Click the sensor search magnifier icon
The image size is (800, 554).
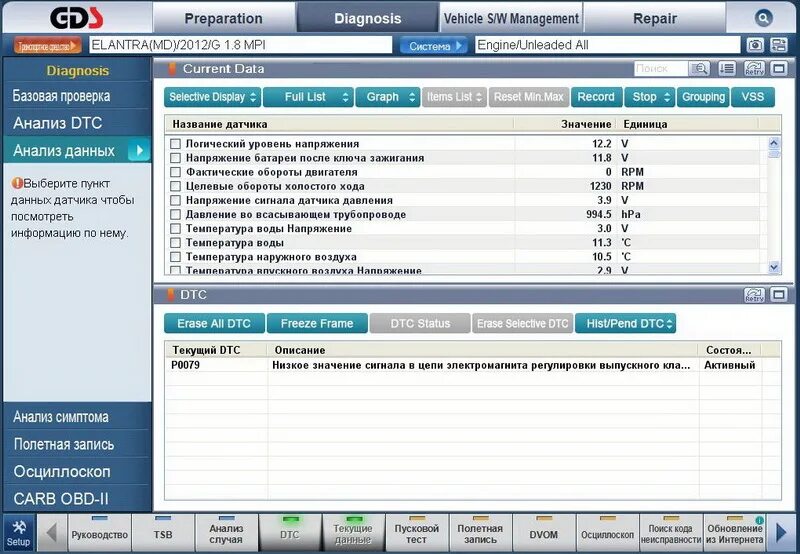click(x=699, y=68)
